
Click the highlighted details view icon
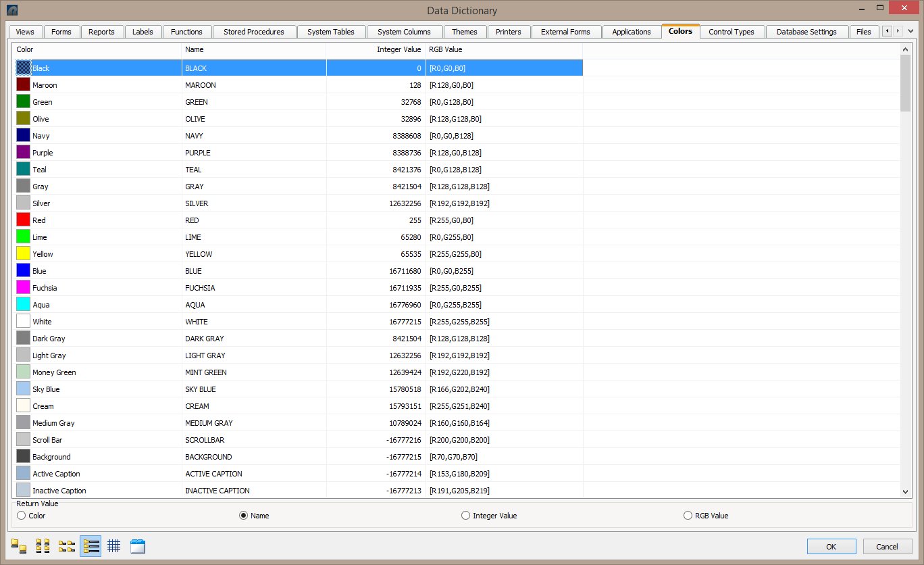pyautogui.click(x=91, y=546)
